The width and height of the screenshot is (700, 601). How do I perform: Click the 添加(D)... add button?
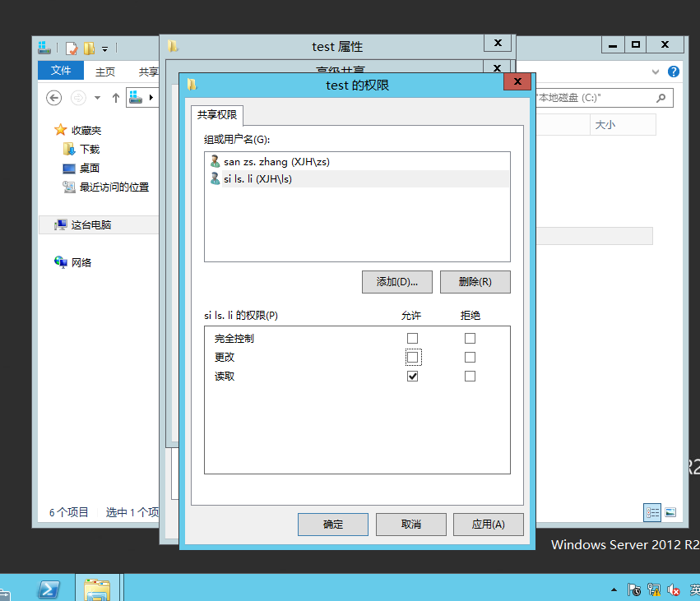coord(396,281)
